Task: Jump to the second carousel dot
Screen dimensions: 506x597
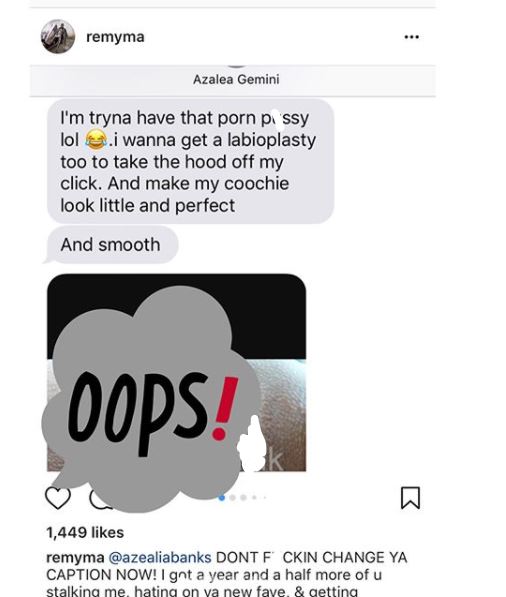Action: tap(233, 498)
